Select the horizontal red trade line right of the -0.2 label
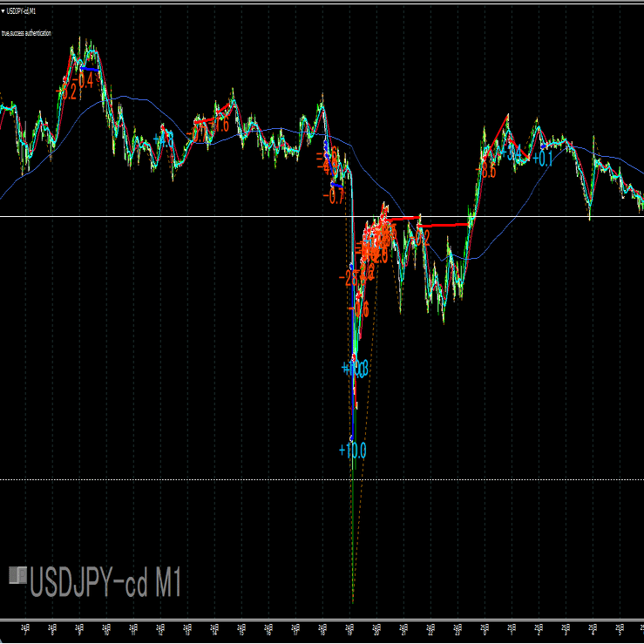 click(x=444, y=225)
